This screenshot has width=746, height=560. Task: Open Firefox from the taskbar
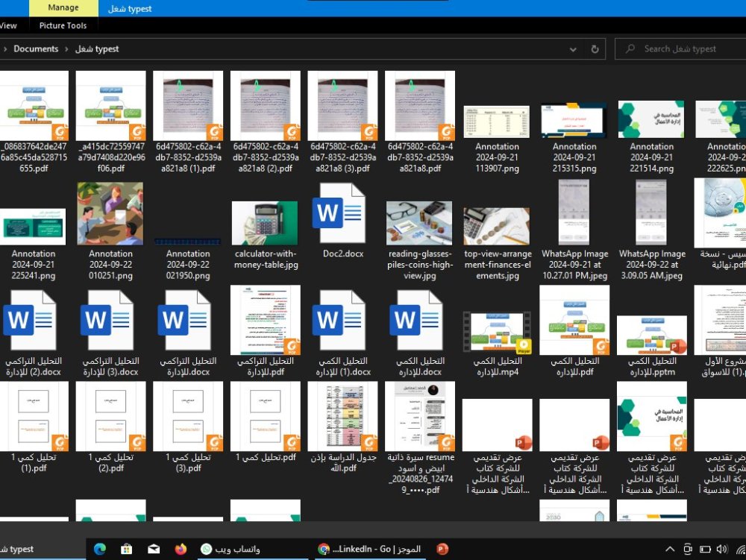click(x=181, y=549)
